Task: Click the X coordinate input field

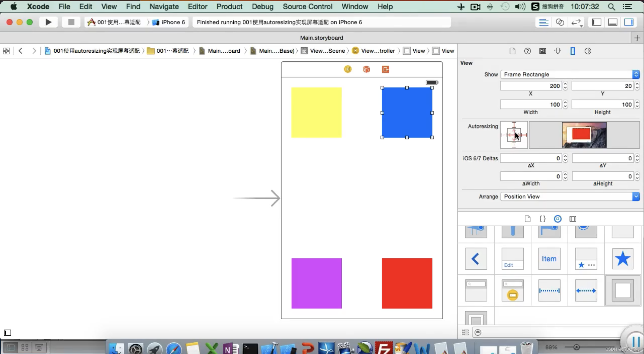Action: (x=530, y=86)
